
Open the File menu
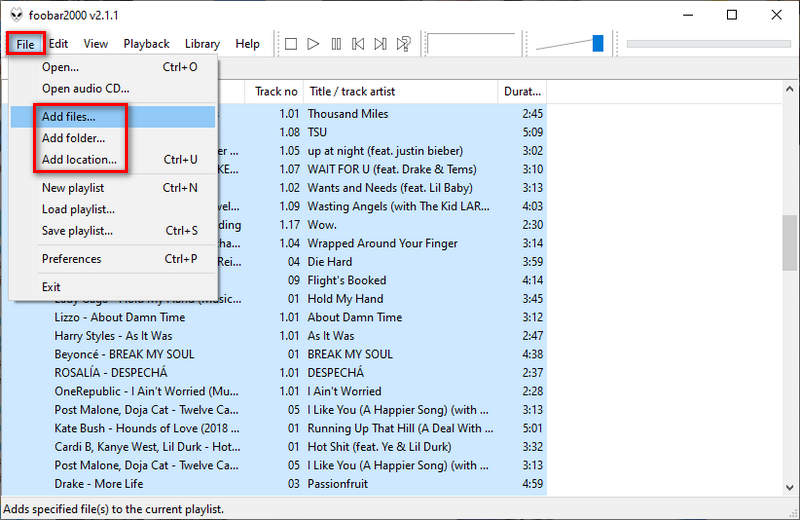(x=26, y=44)
